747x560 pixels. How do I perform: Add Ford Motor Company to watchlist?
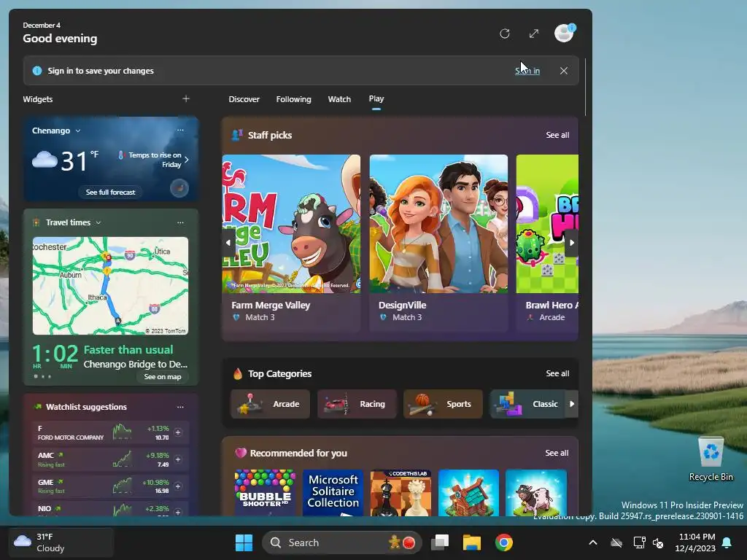178,432
